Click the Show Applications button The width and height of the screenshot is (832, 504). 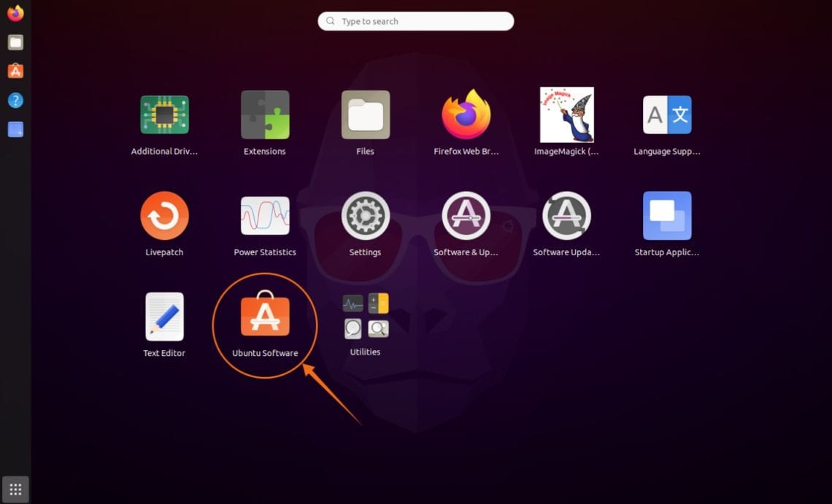click(15, 489)
